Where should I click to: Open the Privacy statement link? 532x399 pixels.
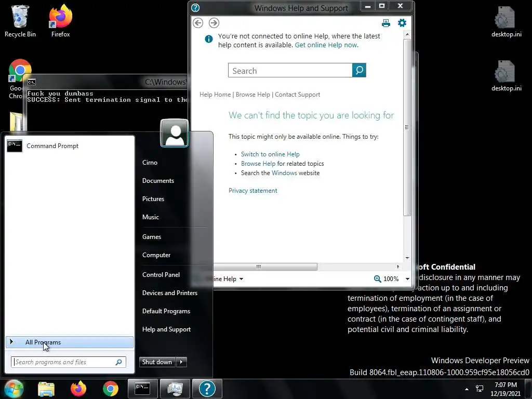coord(253,191)
